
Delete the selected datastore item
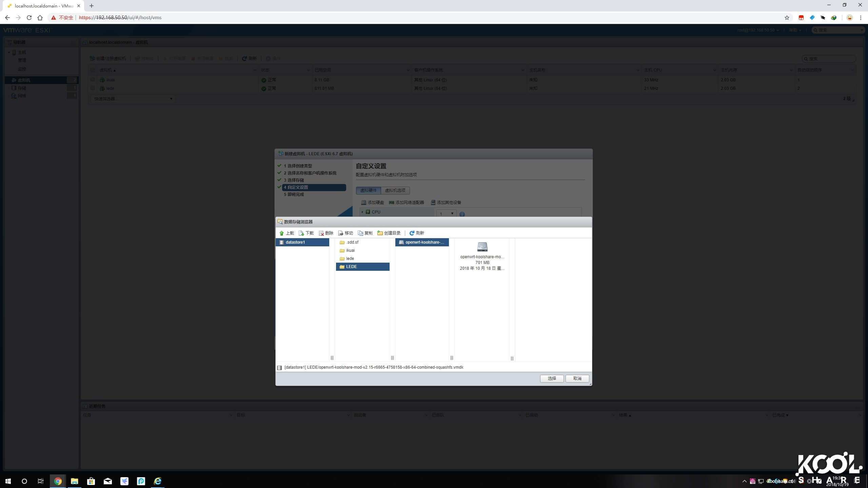click(x=327, y=233)
